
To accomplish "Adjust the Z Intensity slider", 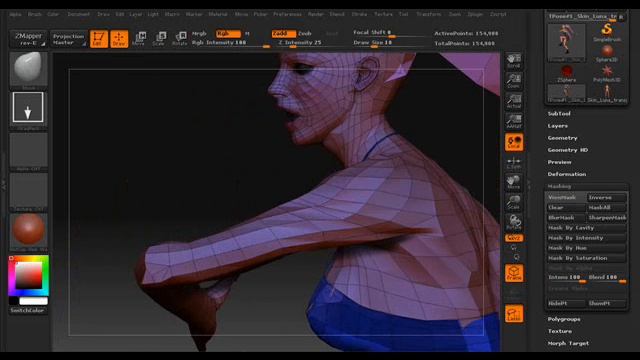I will (300, 43).
